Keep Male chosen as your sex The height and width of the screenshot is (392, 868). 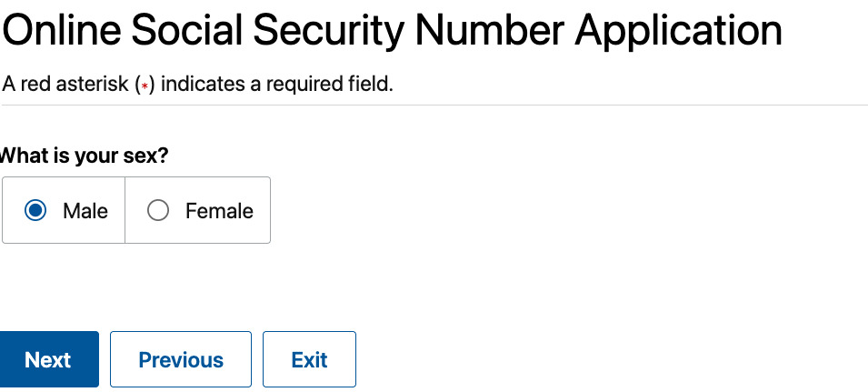click(x=36, y=211)
